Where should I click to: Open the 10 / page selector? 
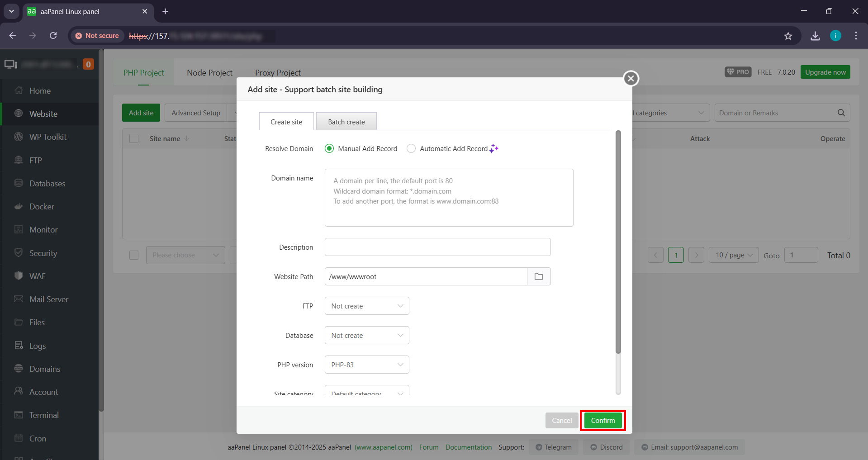tap(733, 255)
